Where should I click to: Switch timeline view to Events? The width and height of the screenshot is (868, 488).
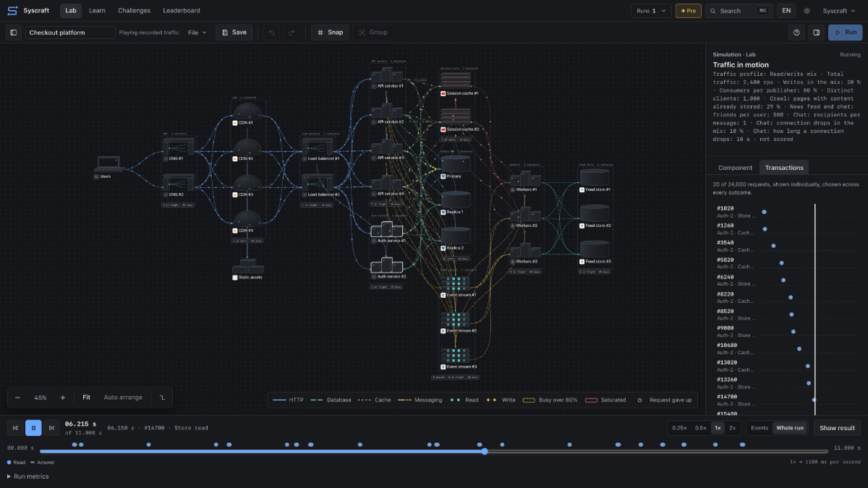(759, 428)
